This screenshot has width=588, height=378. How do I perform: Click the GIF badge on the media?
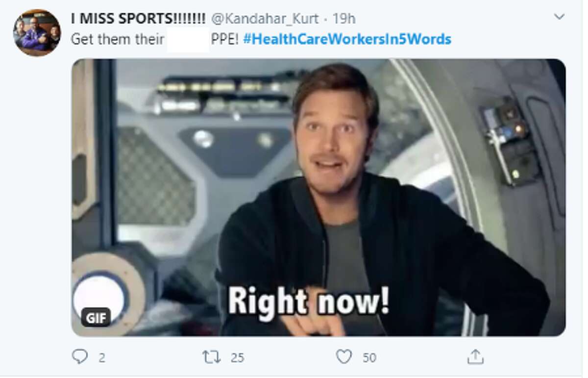point(96,318)
